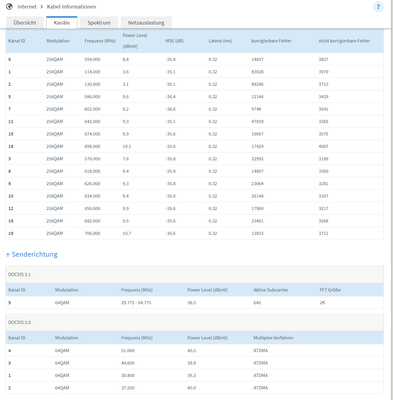Click uncorrectable errors value 3189
The image size is (393, 400).
click(x=323, y=159)
